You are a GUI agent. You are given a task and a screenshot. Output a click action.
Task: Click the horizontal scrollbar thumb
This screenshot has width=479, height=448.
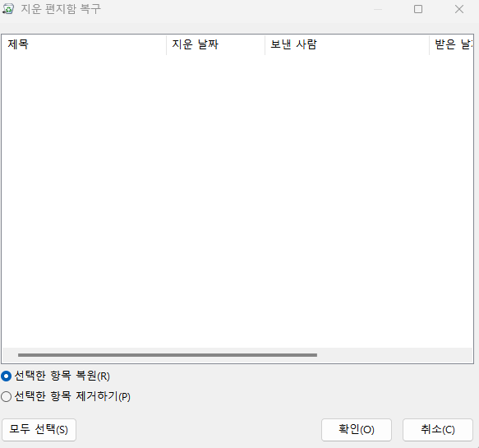pyautogui.click(x=168, y=355)
